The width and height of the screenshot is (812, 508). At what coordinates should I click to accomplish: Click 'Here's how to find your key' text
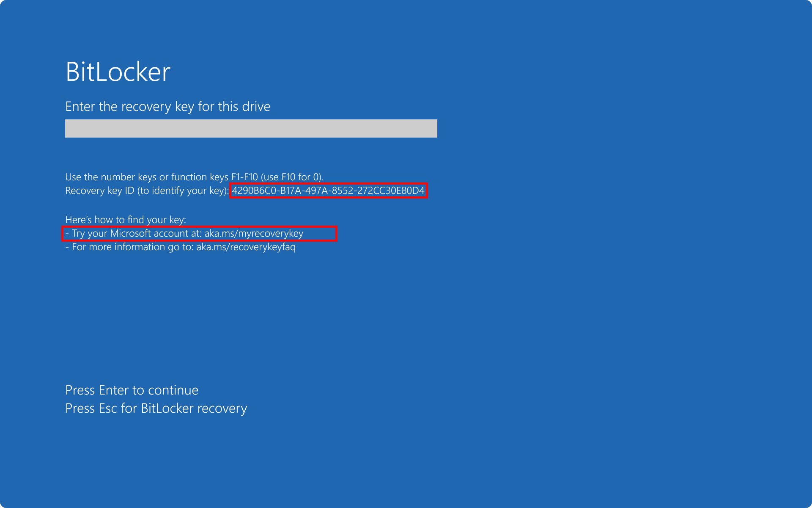pyautogui.click(x=125, y=220)
